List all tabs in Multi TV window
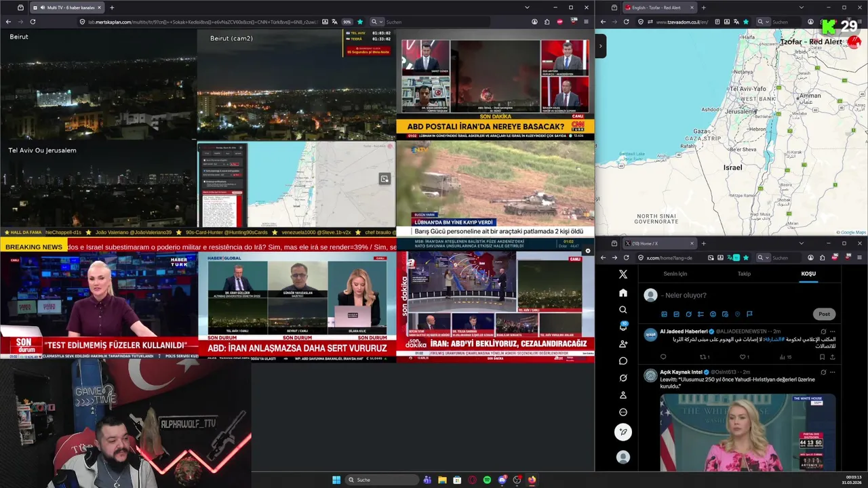 527,7
